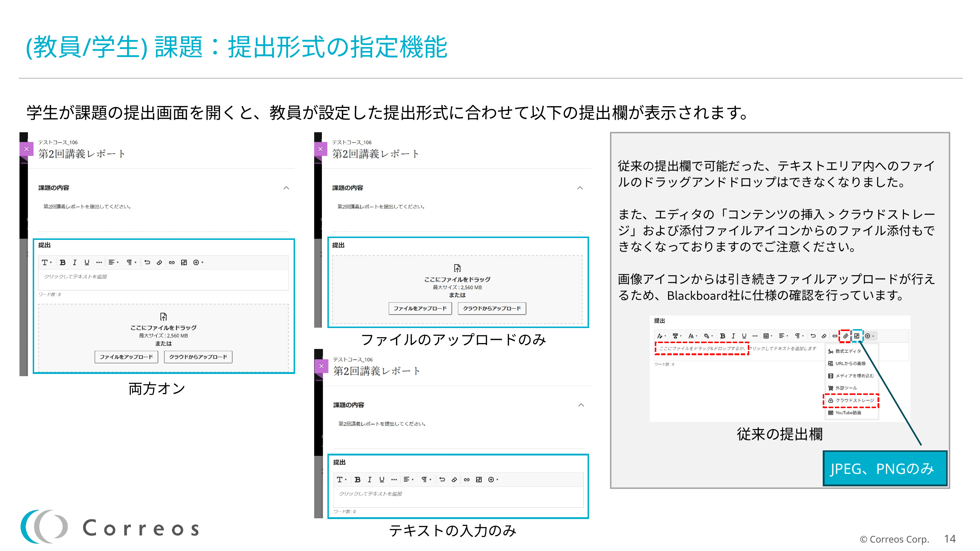Viewport: 980px width, 551px height.
Task: Click the link icon in テキストの入力のみ toolbar
Action: 466,479
